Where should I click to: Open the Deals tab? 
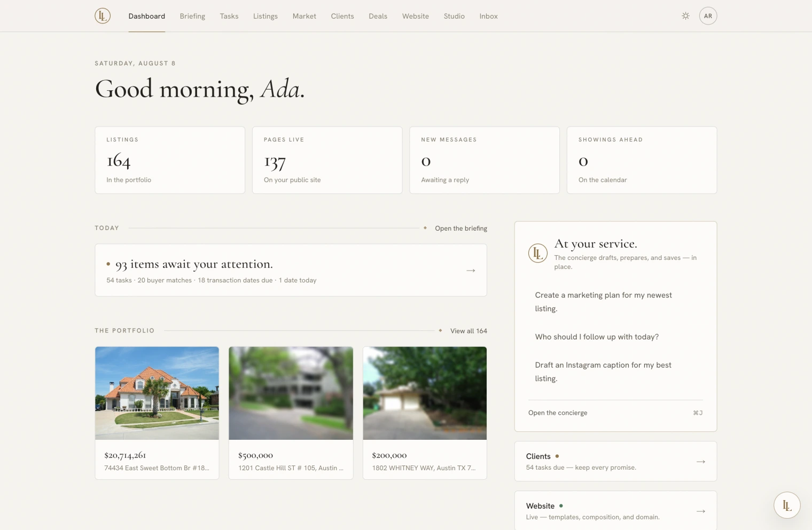click(378, 16)
